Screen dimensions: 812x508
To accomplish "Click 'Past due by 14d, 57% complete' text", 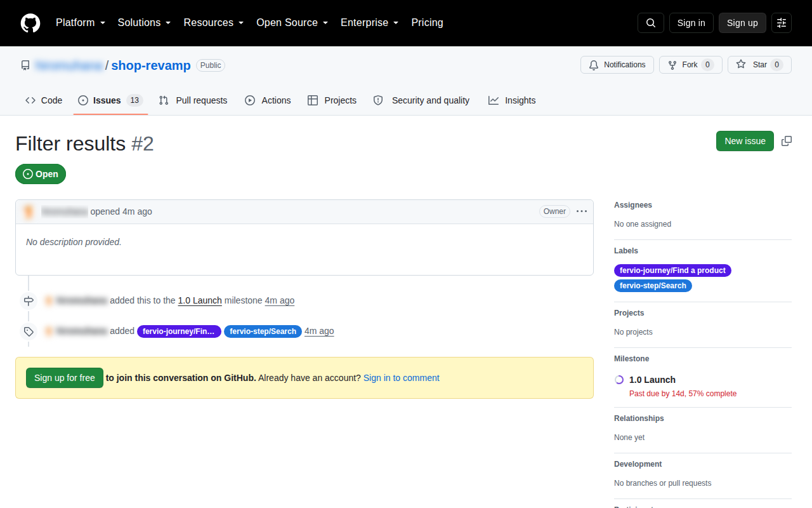I will pos(683,394).
